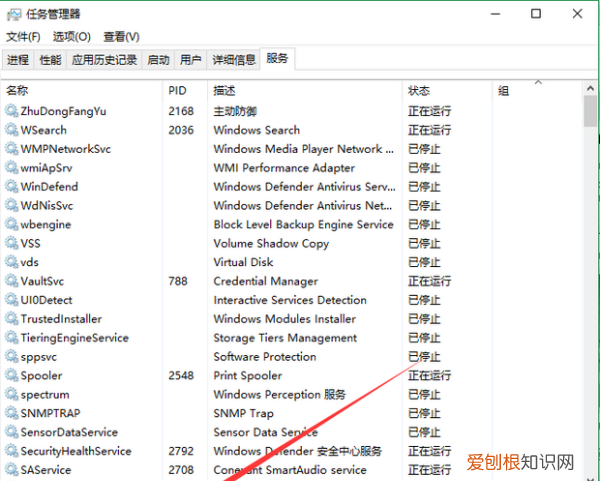Click the gear icon beside ZhuDongFangYu
The width and height of the screenshot is (600, 481).
point(11,111)
